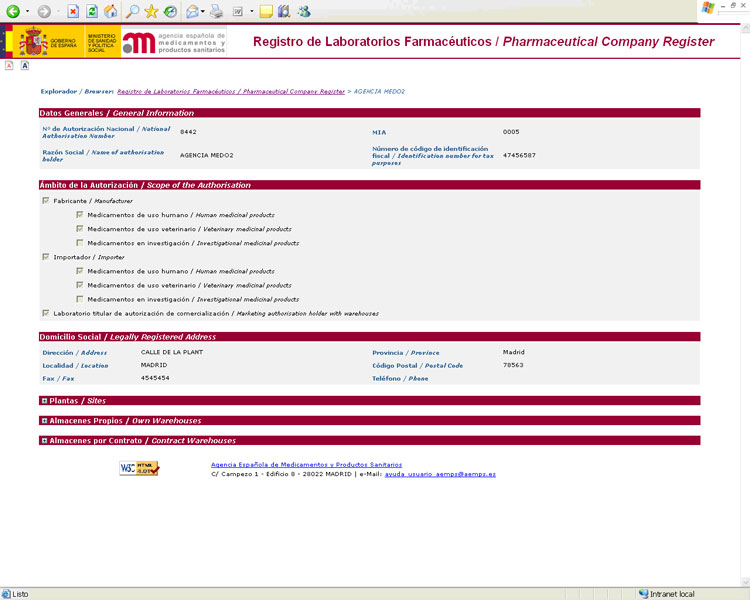This screenshot has height=600, width=750.
Task: Open Registro de Laboratorios Farmacéuticos breadcrumb link
Action: click(231, 91)
